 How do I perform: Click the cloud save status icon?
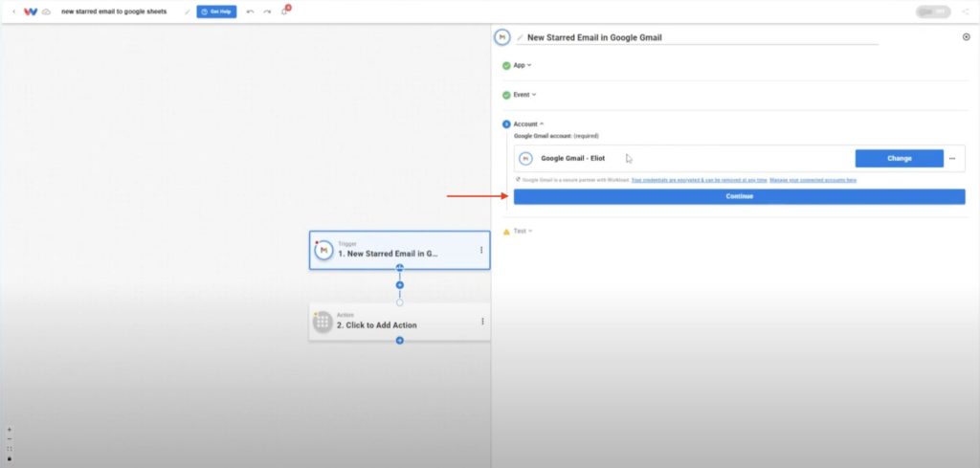click(46, 11)
